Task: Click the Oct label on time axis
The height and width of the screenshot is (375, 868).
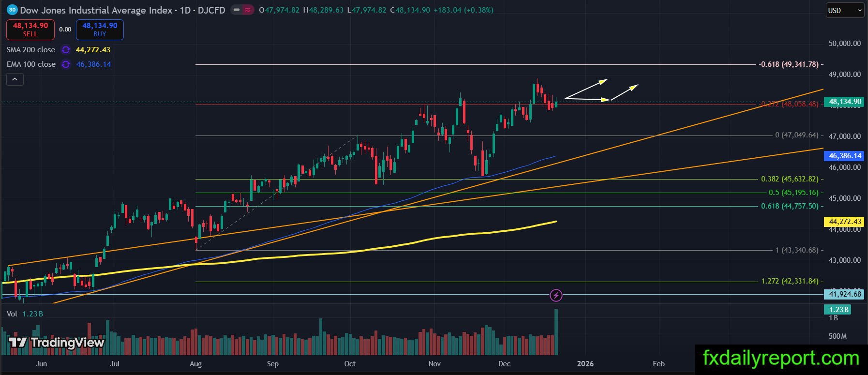Action: [349, 364]
